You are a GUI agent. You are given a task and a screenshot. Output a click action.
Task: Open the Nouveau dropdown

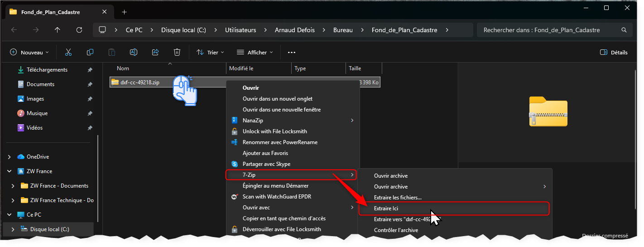pos(29,53)
